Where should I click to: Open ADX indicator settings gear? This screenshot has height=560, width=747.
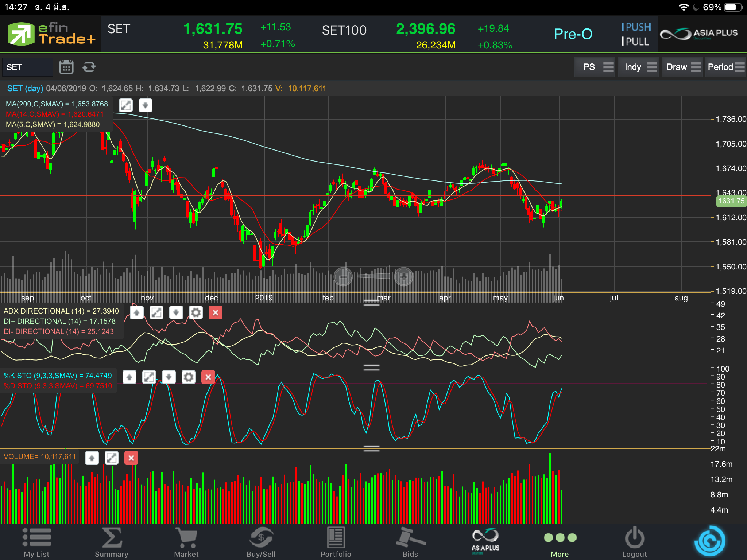[x=196, y=312]
